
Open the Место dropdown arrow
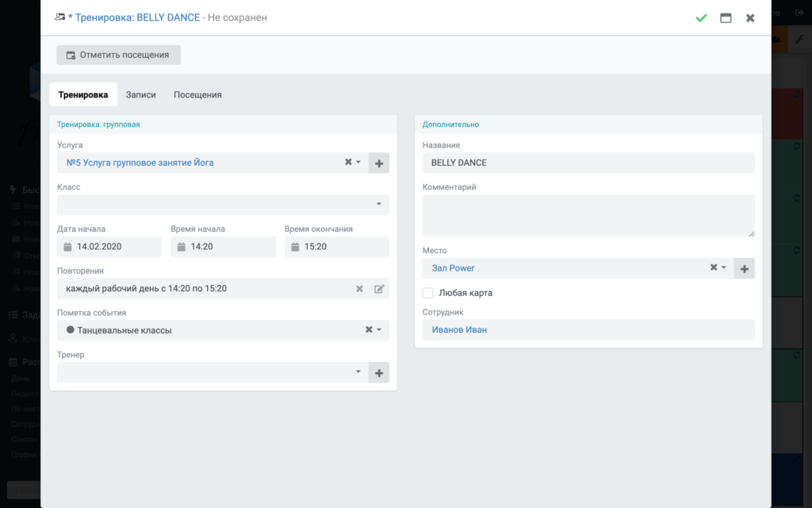[724, 267]
